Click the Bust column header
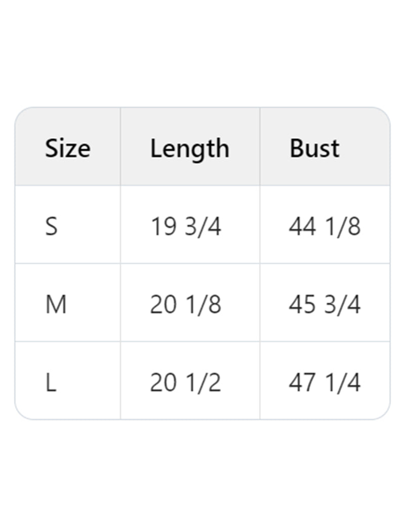This screenshot has height=532, width=405. click(x=314, y=148)
